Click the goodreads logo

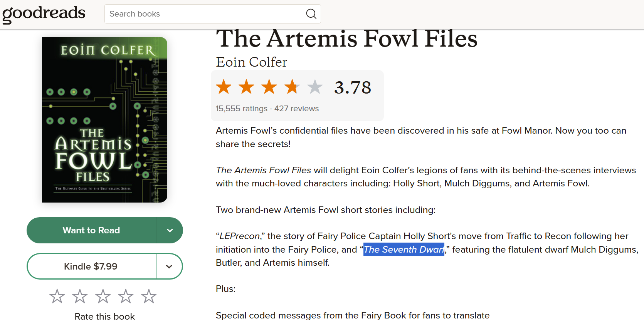44,14
